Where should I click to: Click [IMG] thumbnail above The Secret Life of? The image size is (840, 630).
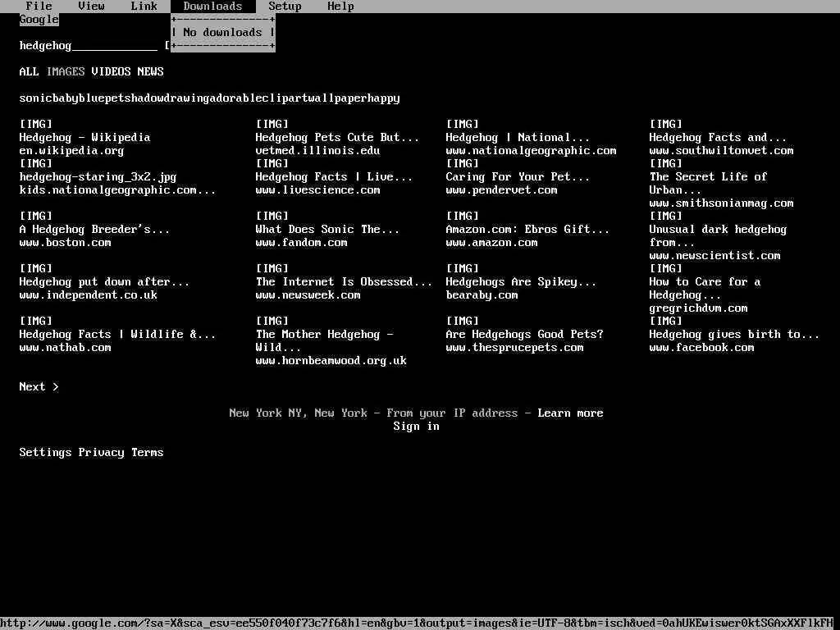[666, 164]
